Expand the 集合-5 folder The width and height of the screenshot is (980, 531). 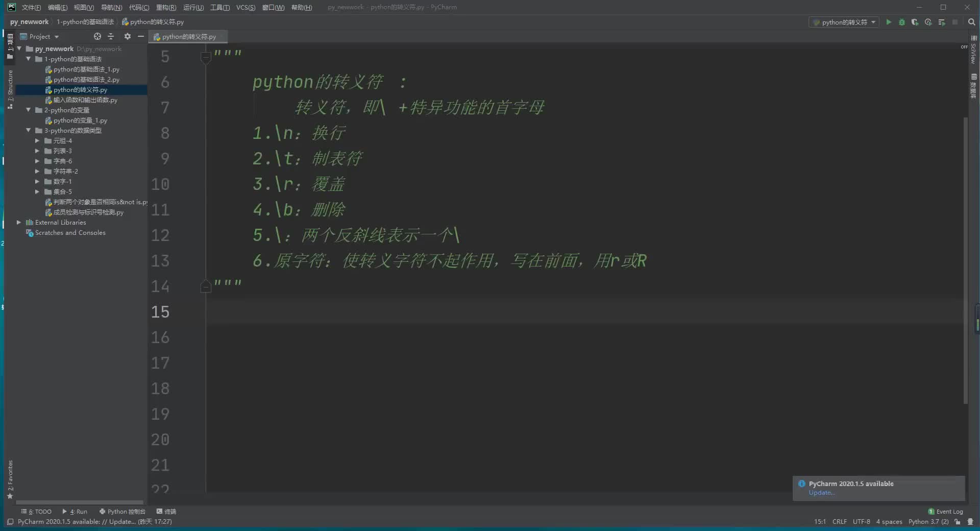click(x=37, y=191)
